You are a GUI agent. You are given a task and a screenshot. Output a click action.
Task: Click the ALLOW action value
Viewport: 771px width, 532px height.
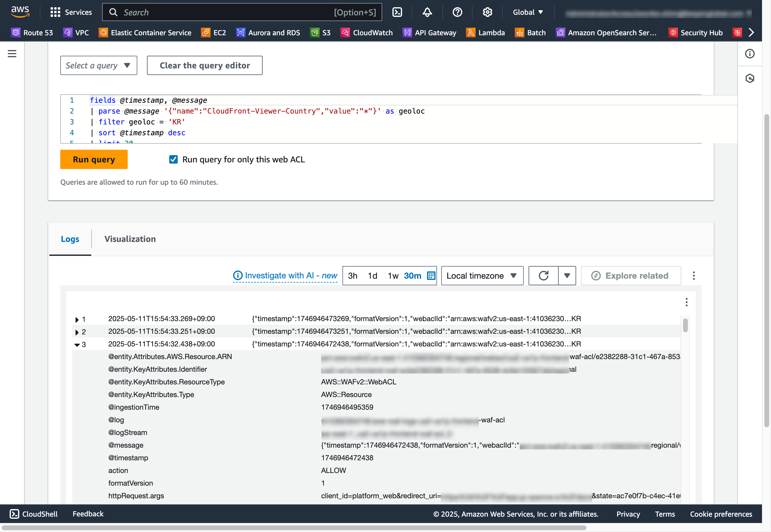click(x=333, y=470)
